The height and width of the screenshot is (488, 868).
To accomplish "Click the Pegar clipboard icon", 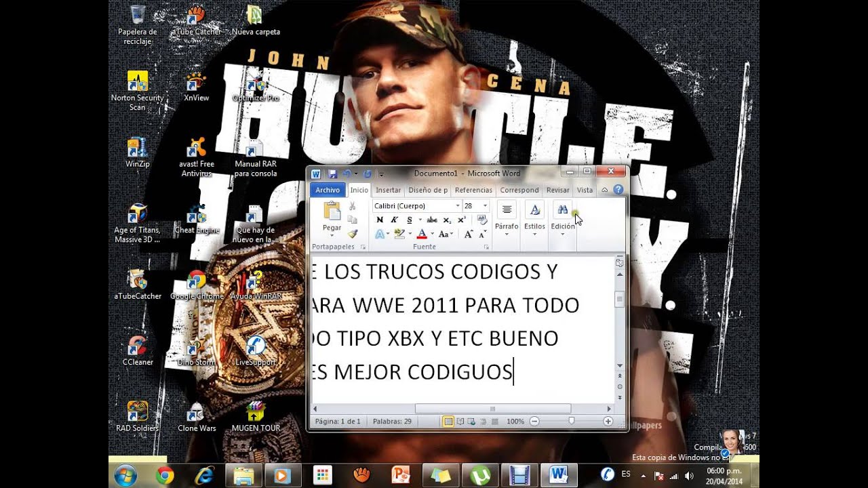I will 332,211.
